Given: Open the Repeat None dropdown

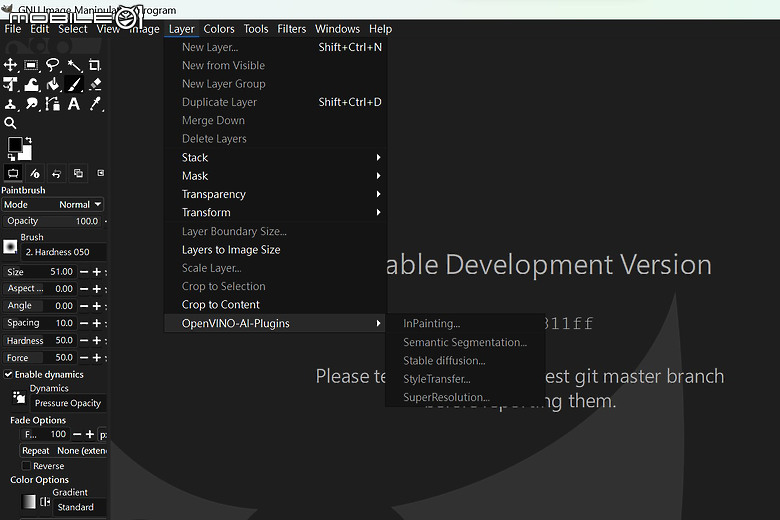Looking at the screenshot, I should click(x=64, y=450).
